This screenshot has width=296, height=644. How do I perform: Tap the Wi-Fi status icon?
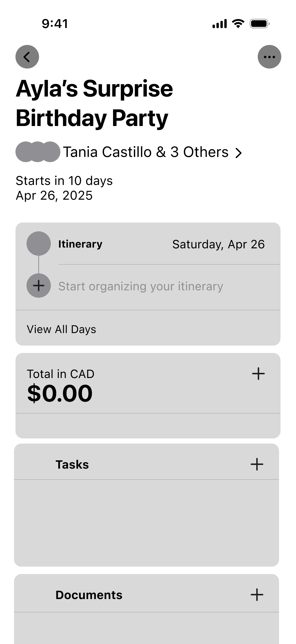coord(238,24)
